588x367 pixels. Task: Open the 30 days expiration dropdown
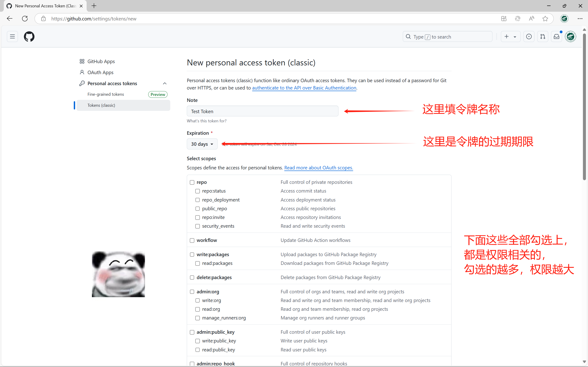pyautogui.click(x=202, y=144)
